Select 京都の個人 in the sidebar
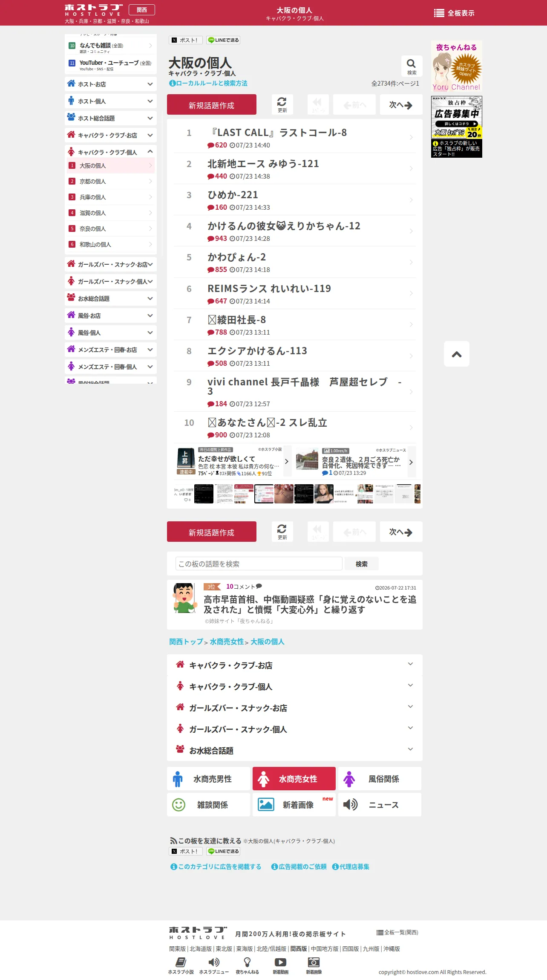This screenshot has width=547, height=980. (x=111, y=181)
